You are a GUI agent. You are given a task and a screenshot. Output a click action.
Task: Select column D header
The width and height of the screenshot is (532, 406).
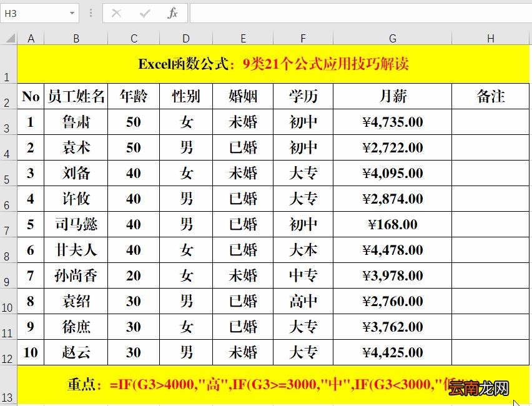pyautogui.click(x=186, y=38)
